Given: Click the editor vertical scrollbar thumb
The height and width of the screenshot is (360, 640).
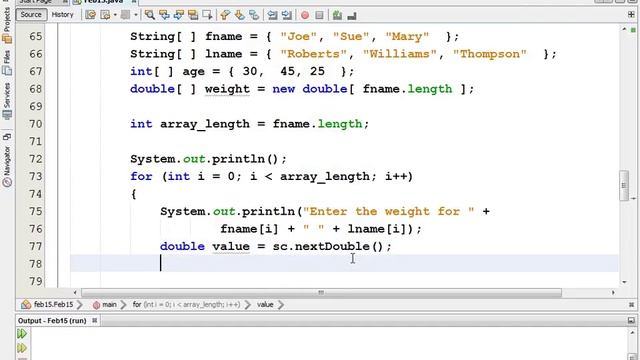Looking at the screenshot, I should coord(624,186).
